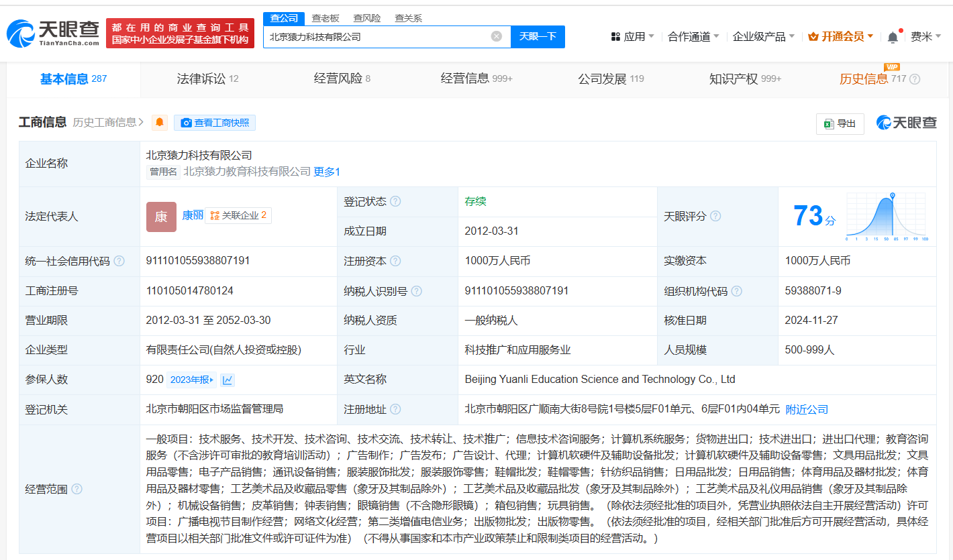Screen dimensions: 953x560
Task: Click the 73分 score value
Action: pyautogui.click(x=814, y=217)
